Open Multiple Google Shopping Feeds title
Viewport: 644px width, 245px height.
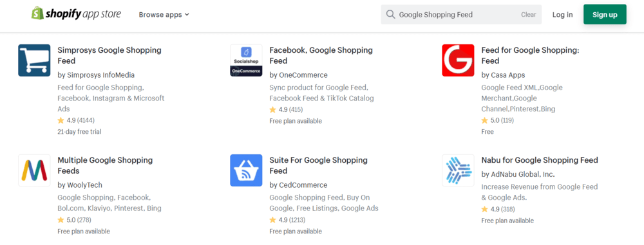point(105,165)
